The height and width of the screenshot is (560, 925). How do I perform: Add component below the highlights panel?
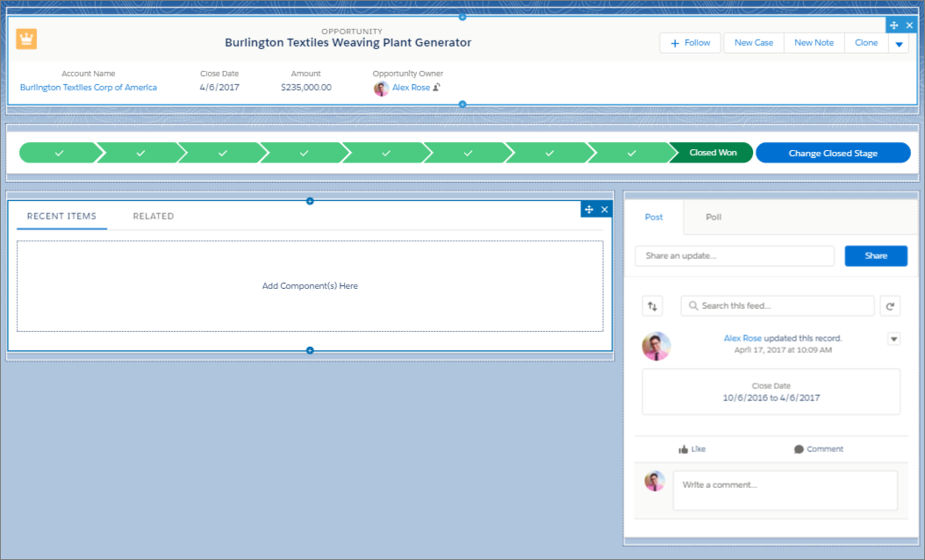click(x=462, y=104)
